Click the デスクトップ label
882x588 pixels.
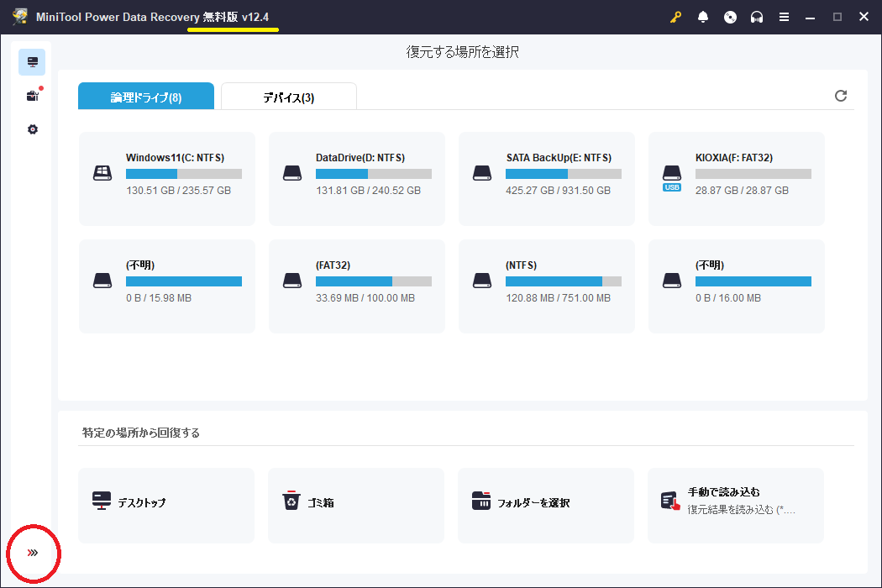pos(142,502)
